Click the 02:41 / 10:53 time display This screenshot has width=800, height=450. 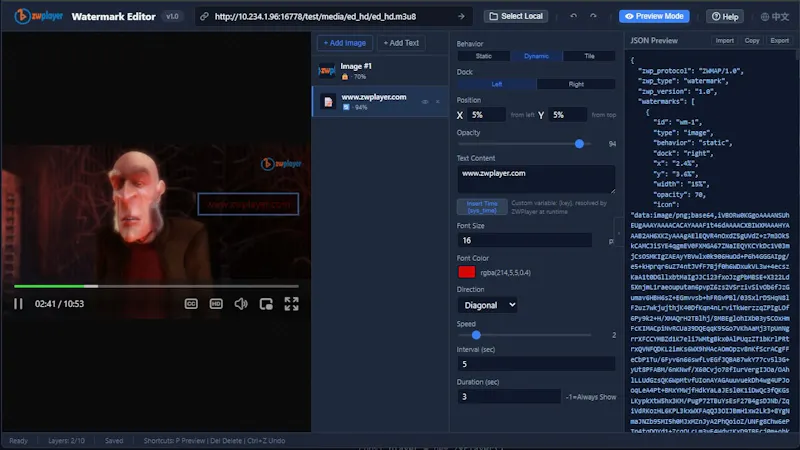[59, 304]
